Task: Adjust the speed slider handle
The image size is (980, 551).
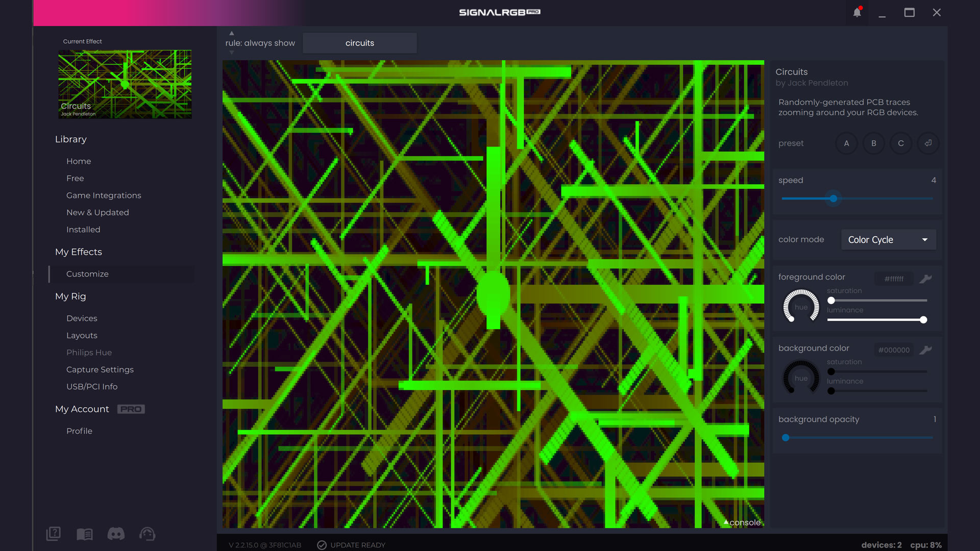Action: coord(833,198)
